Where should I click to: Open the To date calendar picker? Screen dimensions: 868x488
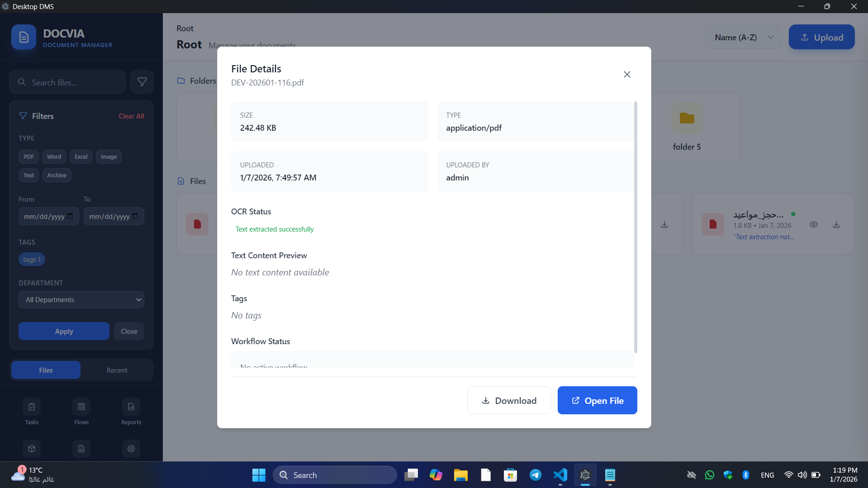[x=135, y=216]
